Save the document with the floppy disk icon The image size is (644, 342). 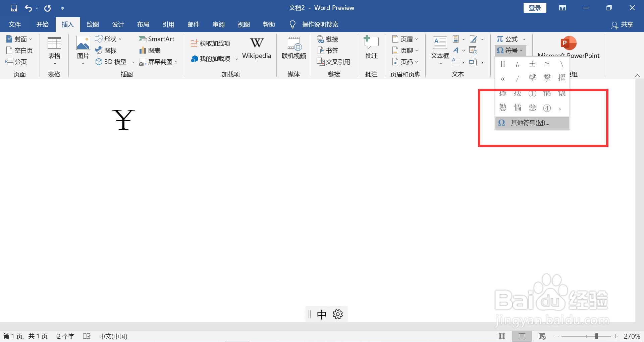tap(14, 8)
